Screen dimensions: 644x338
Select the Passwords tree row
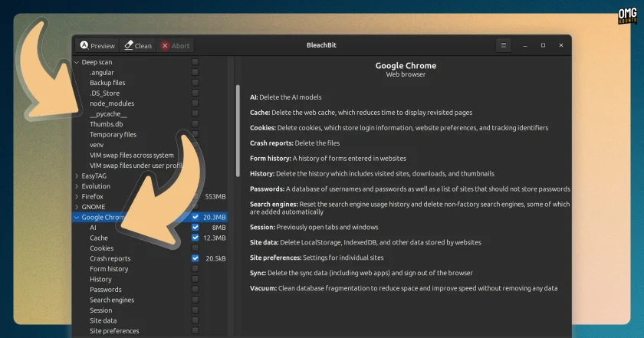[x=150, y=290]
